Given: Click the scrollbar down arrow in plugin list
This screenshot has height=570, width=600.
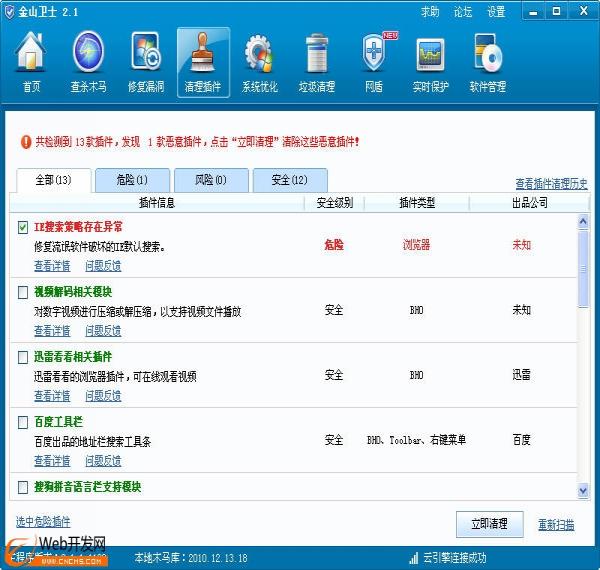Looking at the screenshot, I should [583, 490].
